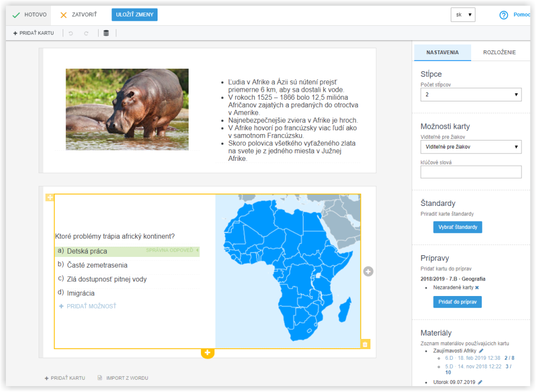The image size is (536, 392).
Task: Open the Pomoc help link
Action: 522,14
